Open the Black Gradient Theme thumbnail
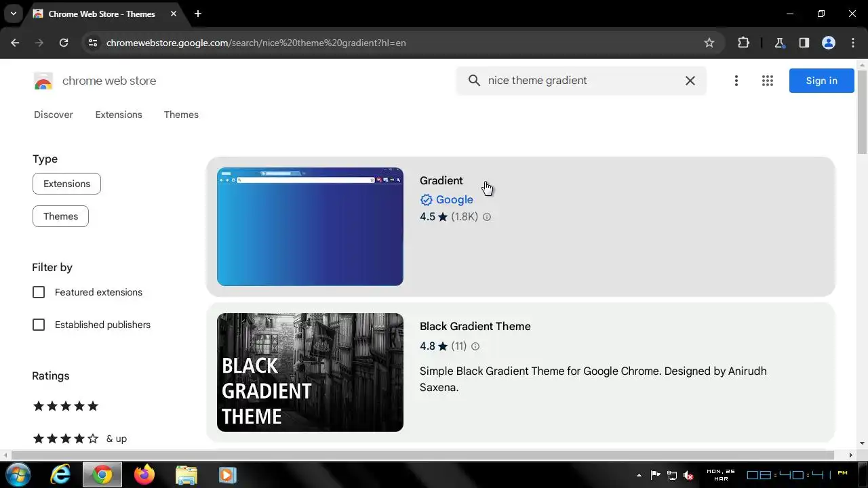 (x=310, y=372)
